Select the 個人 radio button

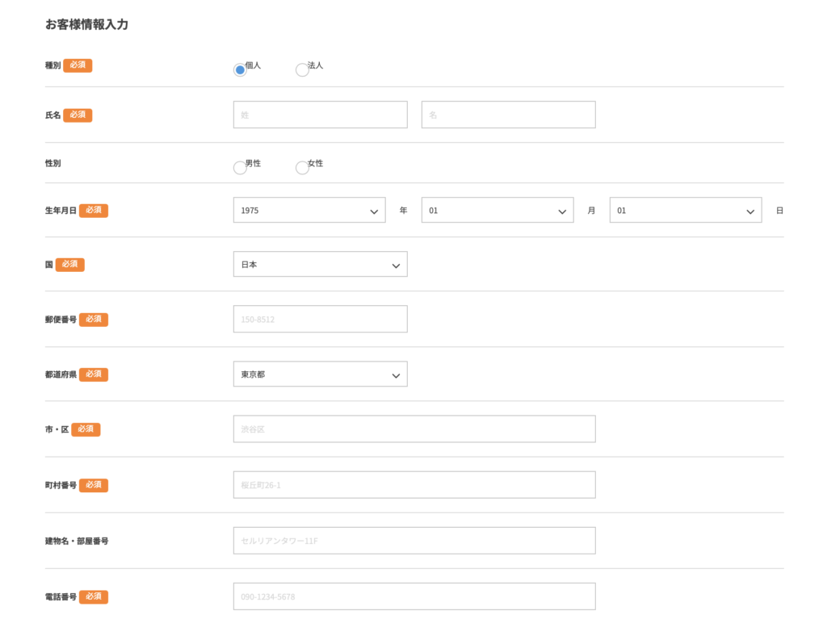point(240,69)
